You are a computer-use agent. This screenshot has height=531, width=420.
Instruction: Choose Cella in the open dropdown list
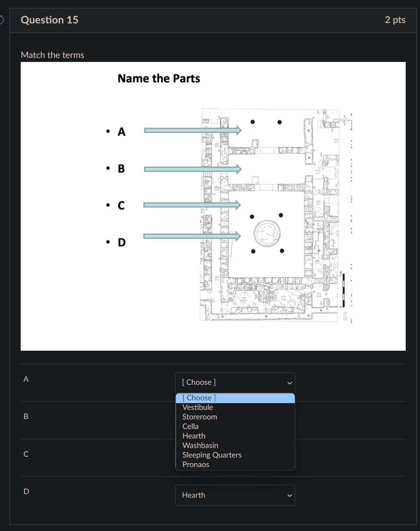tap(190, 426)
